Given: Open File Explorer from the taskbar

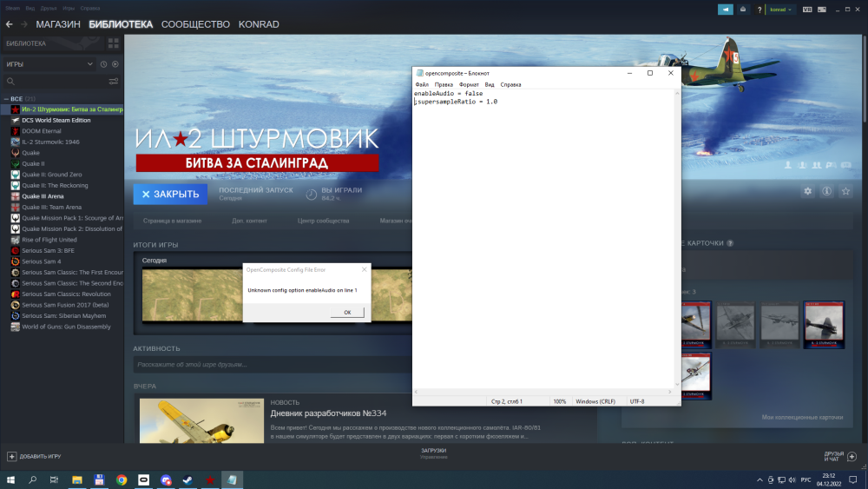Looking at the screenshot, I should [x=77, y=479].
